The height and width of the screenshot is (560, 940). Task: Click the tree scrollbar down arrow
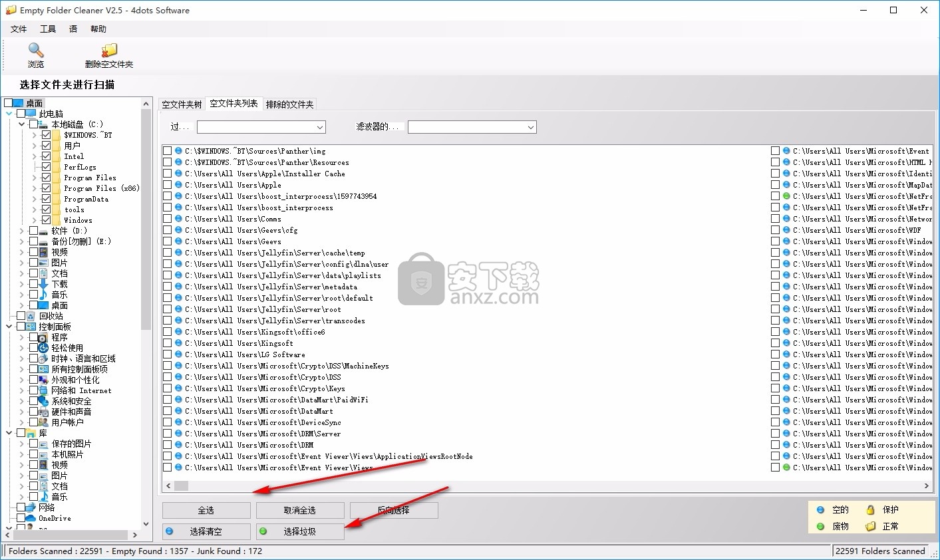(x=146, y=524)
